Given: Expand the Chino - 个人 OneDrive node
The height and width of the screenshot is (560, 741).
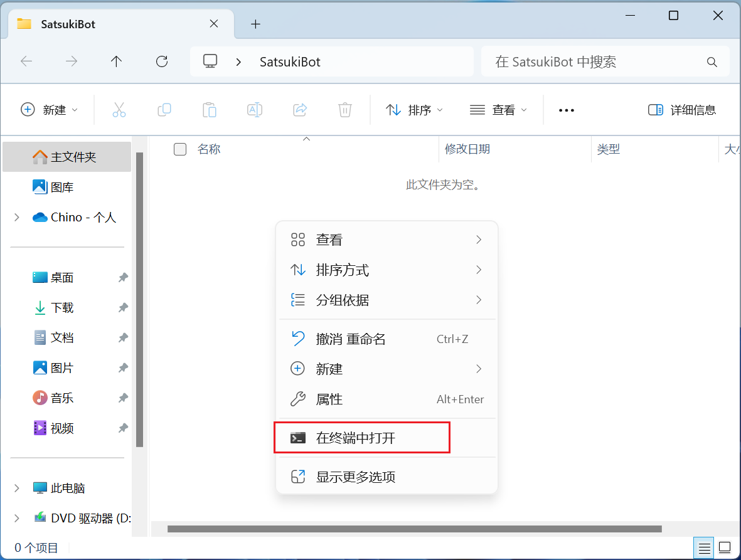Looking at the screenshot, I should [17, 217].
